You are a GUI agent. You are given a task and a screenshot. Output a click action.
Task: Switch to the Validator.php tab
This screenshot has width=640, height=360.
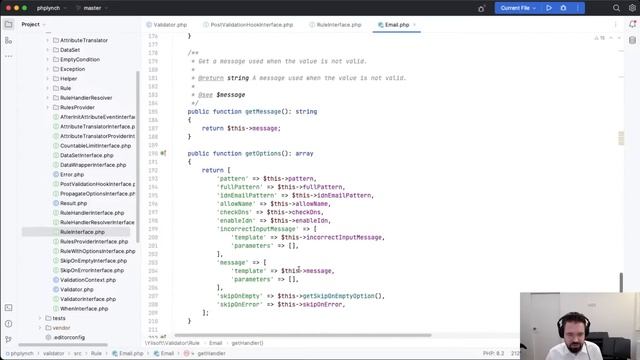(167, 25)
